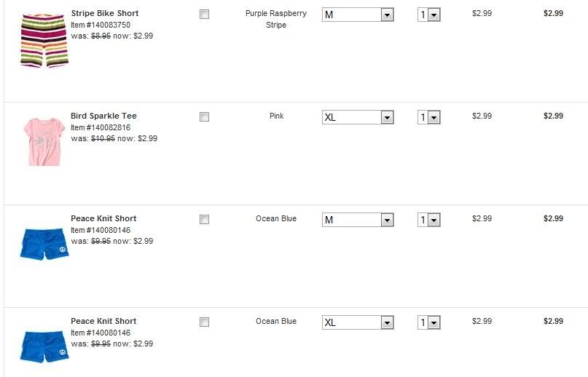588x377 pixels.
Task: Click the struck-through $10.95 original price
Action: [x=103, y=138]
